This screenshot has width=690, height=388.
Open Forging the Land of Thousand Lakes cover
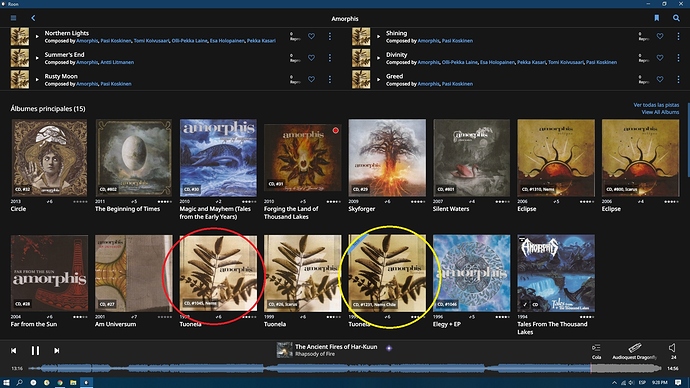point(303,158)
